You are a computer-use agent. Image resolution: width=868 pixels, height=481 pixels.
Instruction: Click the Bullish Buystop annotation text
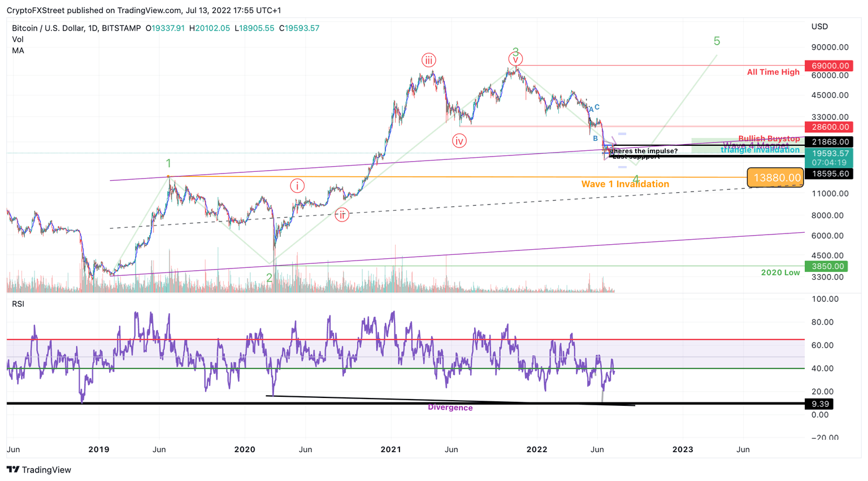[x=769, y=138]
